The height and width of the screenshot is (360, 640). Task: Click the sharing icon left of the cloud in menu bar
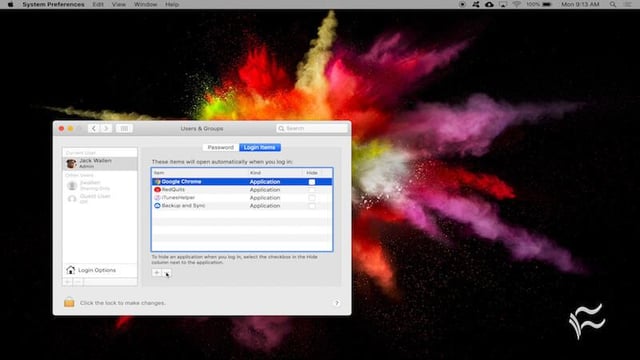click(x=476, y=4)
